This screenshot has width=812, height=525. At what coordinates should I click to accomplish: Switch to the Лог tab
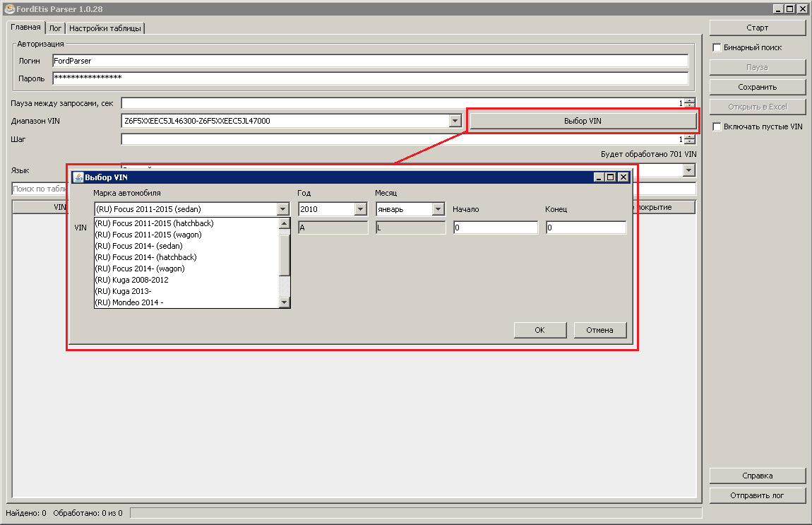55,28
